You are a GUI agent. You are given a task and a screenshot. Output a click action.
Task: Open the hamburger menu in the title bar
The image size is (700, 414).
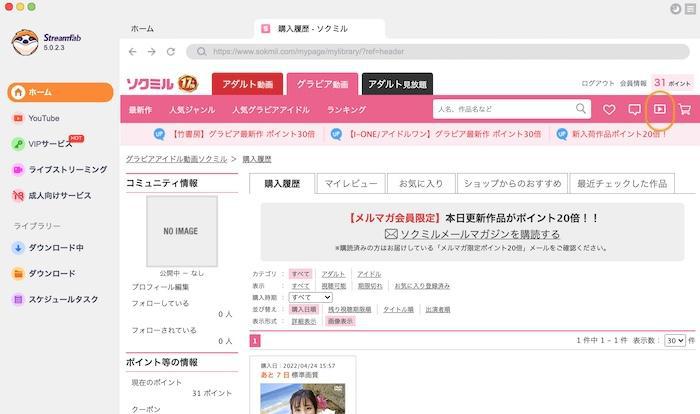(x=691, y=9)
